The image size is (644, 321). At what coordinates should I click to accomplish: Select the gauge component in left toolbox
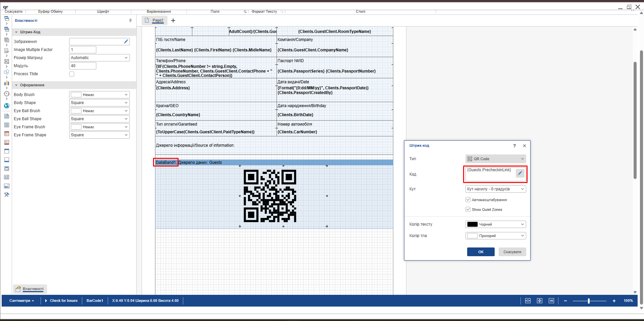[6, 94]
